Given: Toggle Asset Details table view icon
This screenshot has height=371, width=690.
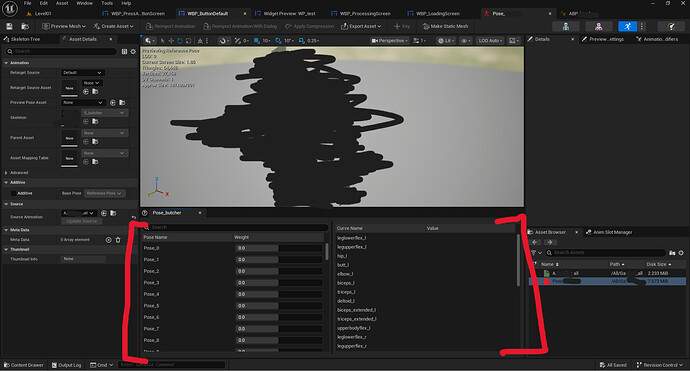Looking at the screenshot, I should tap(124, 51).
